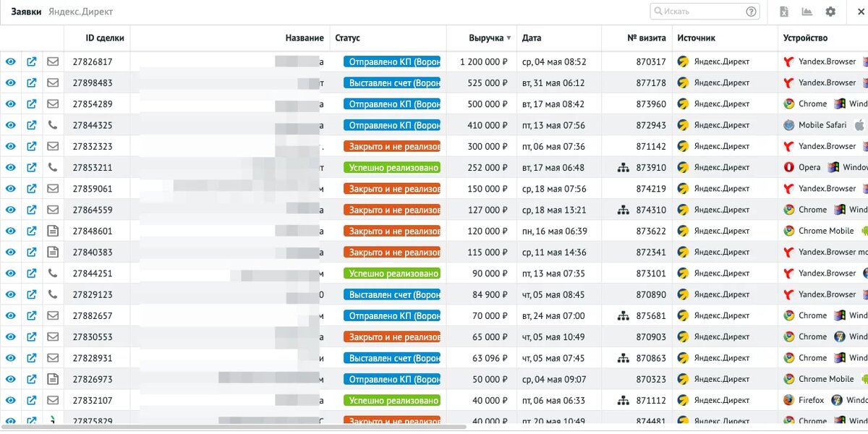Image resolution: width=868 pixels, height=434 pixels.
Task: Select deal ID 27830553
Action: click(93, 337)
